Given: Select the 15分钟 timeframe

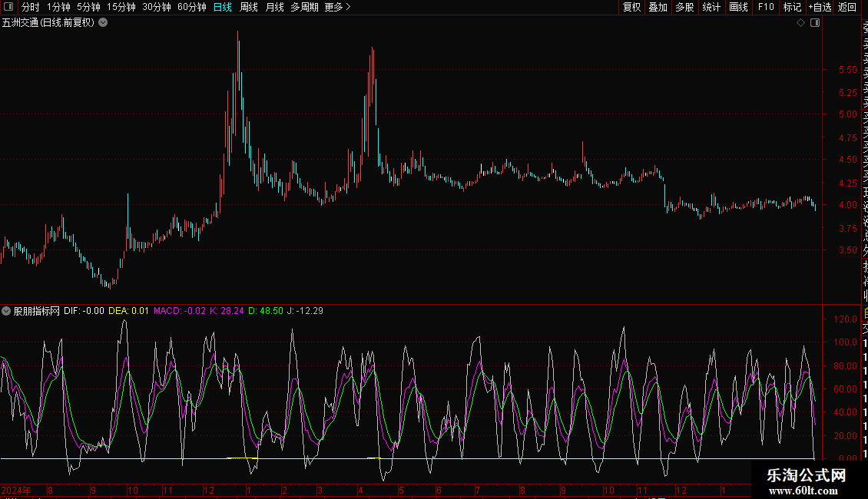Looking at the screenshot, I should coord(121,7).
